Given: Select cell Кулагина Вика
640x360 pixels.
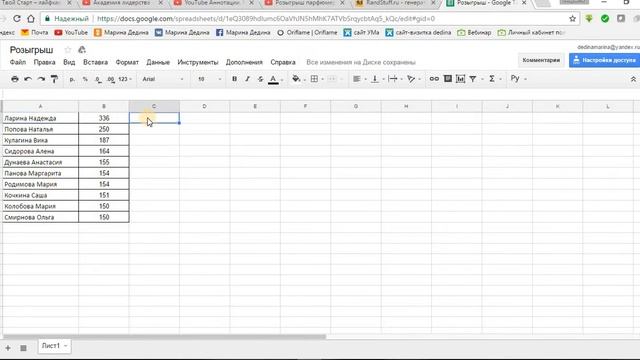Looking at the screenshot, I should click(x=40, y=140).
